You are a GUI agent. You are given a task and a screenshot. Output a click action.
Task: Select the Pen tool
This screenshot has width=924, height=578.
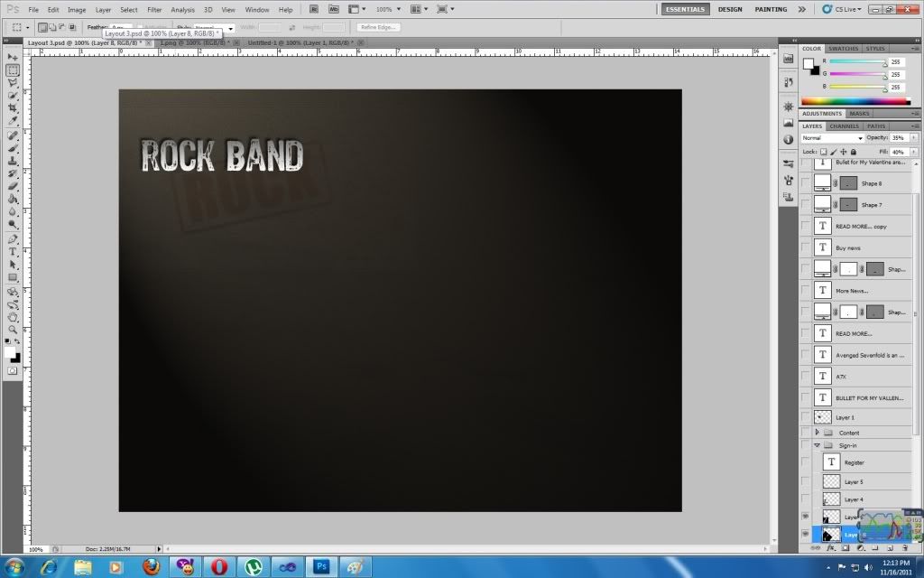[x=13, y=239]
